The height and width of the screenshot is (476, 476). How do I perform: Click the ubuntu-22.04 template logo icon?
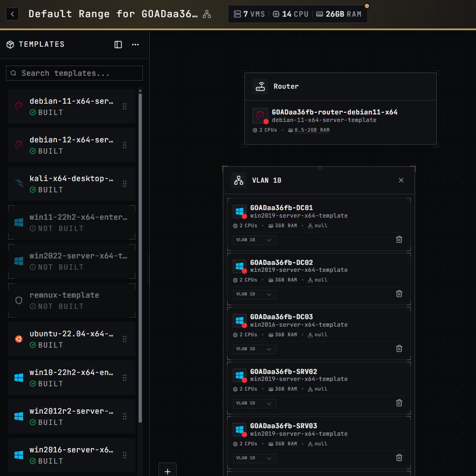tap(19, 339)
